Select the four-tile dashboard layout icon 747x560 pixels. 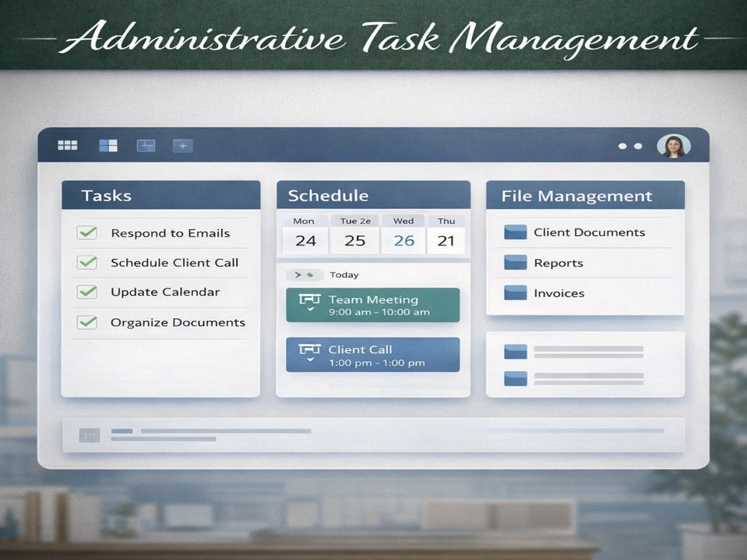[x=108, y=146]
